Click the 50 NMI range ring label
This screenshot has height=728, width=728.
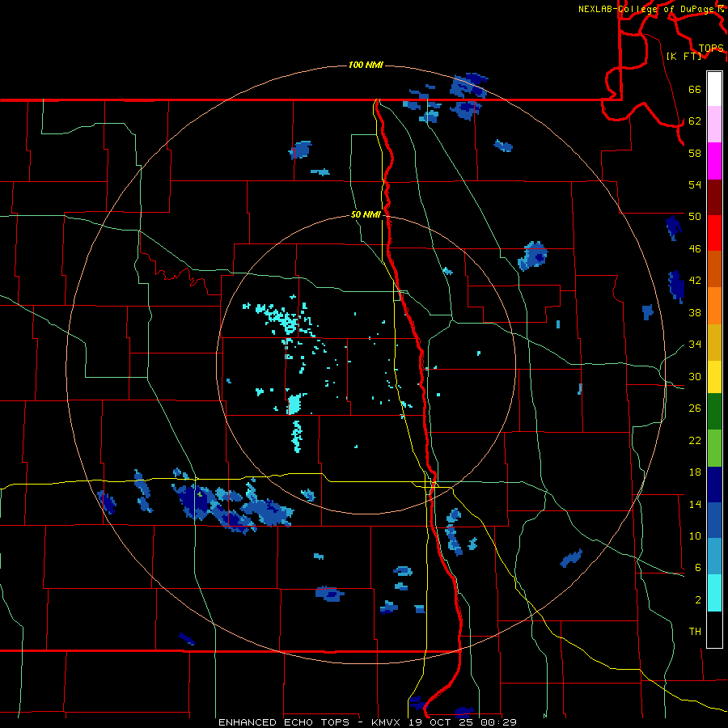[366, 214]
